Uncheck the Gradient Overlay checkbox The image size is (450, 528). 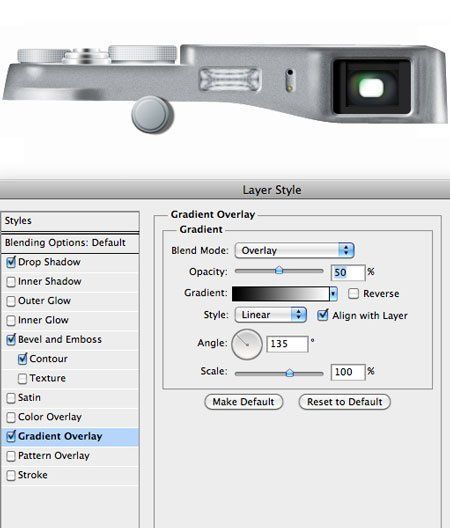coord(11,436)
